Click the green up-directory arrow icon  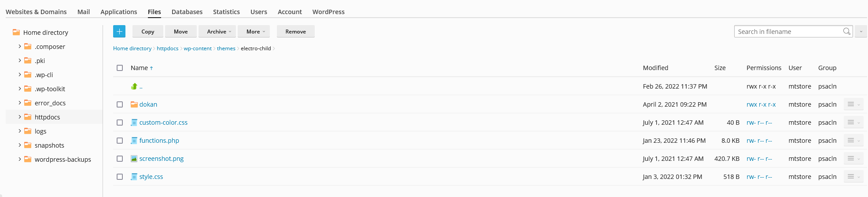[134, 86]
